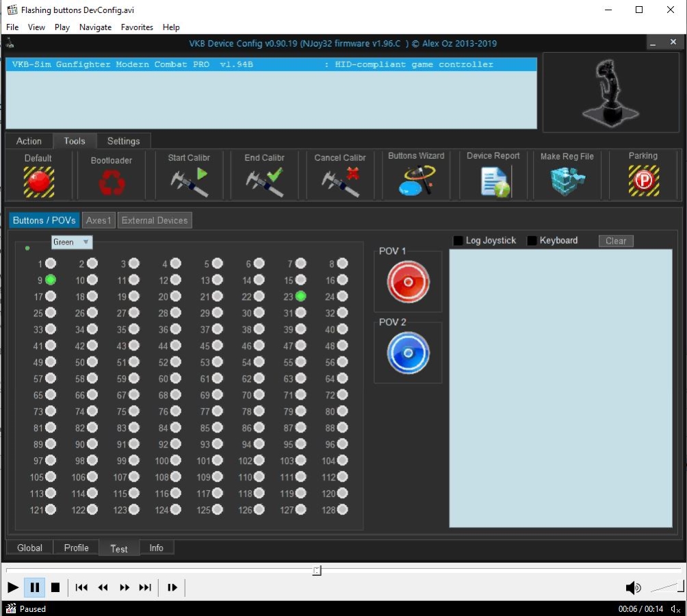Click button 23 indicator light
The image size is (687, 616).
point(301,296)
